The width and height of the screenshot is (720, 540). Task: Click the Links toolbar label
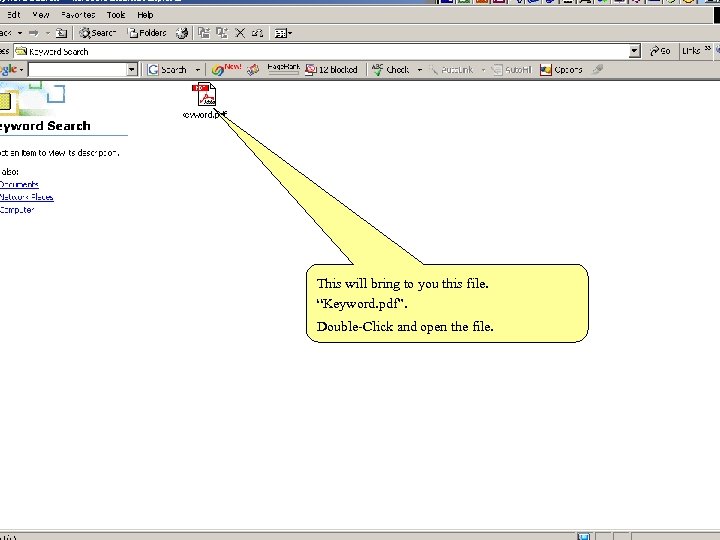691,51
